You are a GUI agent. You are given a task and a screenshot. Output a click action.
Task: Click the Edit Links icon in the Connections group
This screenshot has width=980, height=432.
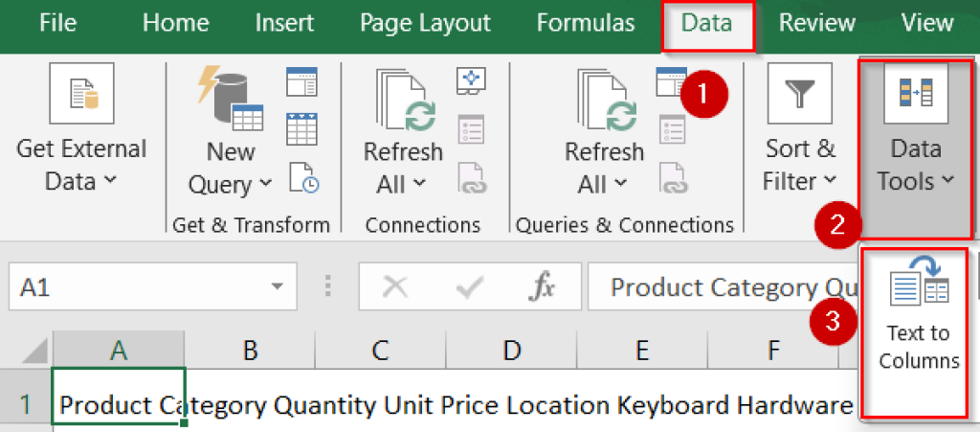coord(472,177)
